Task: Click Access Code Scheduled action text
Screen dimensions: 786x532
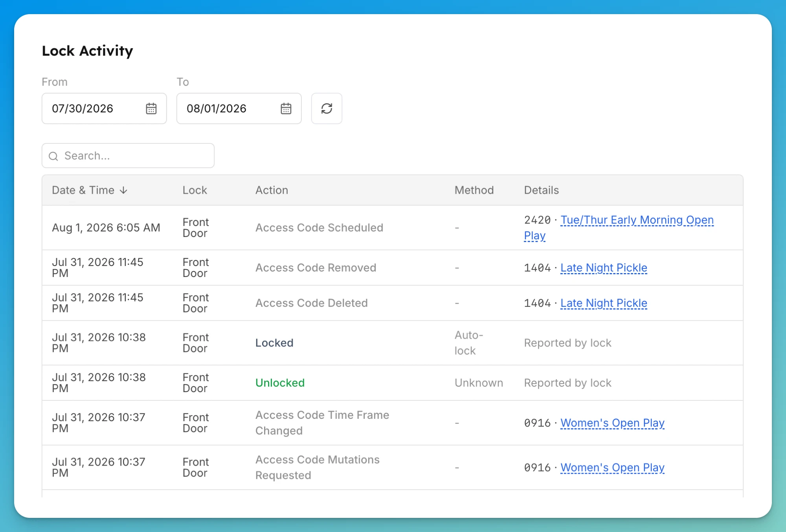Action: pyautogui.click(x=319, y=227)
